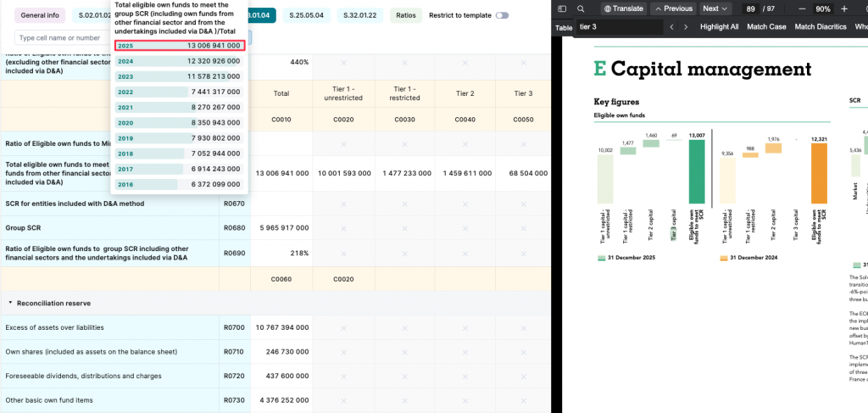Click the Translate globe button
The width and height of the screenshot is (868, 413).
tap(623, 8)
